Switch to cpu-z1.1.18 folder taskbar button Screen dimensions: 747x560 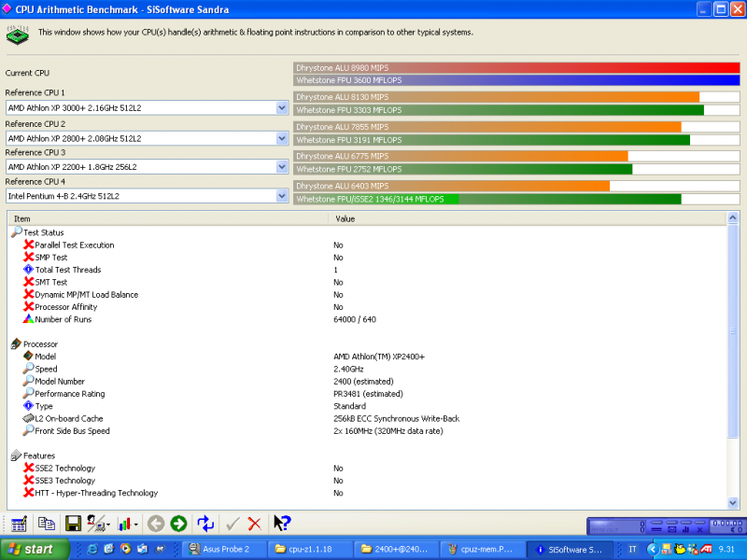click(x=310, y=549)
